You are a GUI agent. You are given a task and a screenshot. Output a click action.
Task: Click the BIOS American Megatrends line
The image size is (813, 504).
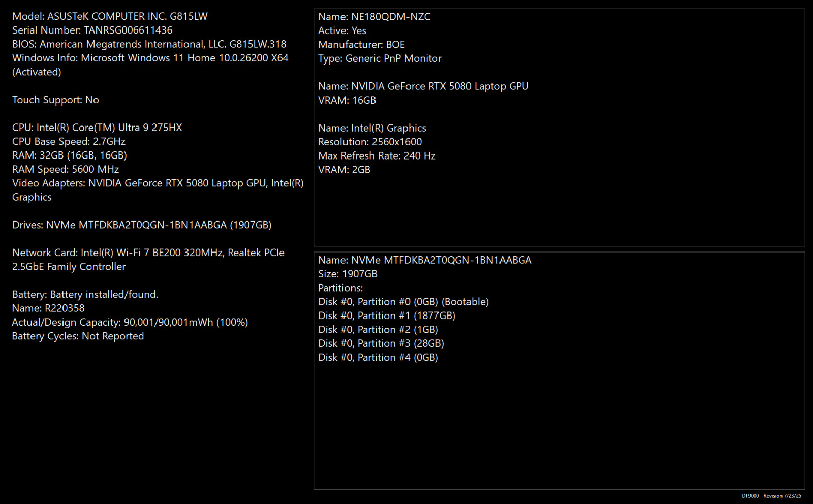coord(149,44)
